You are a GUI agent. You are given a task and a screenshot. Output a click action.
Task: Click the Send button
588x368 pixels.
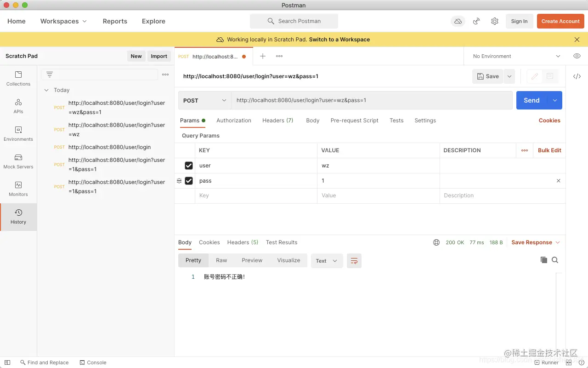531,100
